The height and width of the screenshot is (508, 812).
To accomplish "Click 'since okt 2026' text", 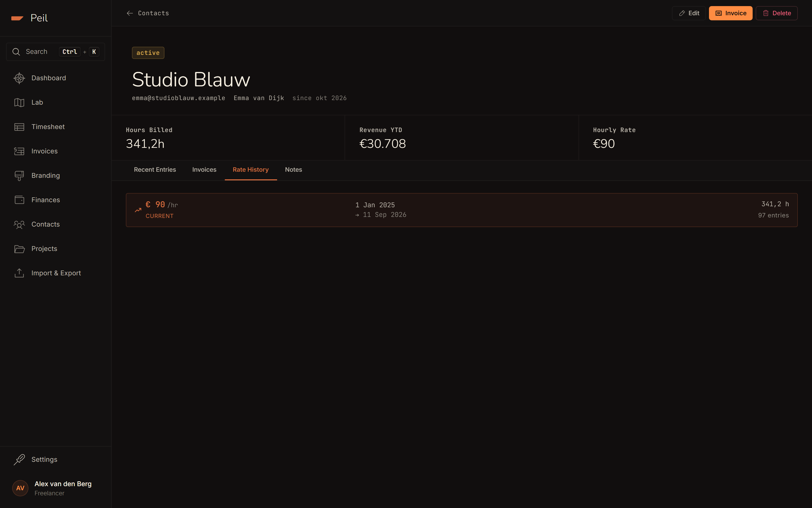I will pos(319,98).
